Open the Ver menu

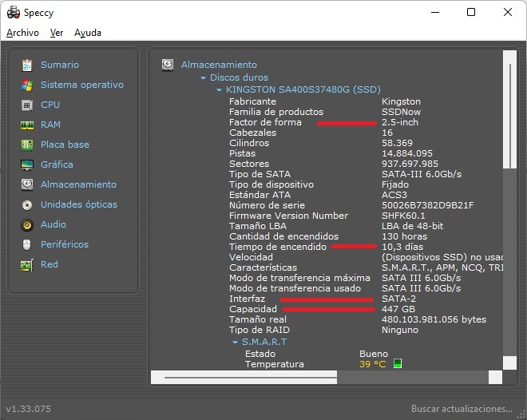click(57, 33)
